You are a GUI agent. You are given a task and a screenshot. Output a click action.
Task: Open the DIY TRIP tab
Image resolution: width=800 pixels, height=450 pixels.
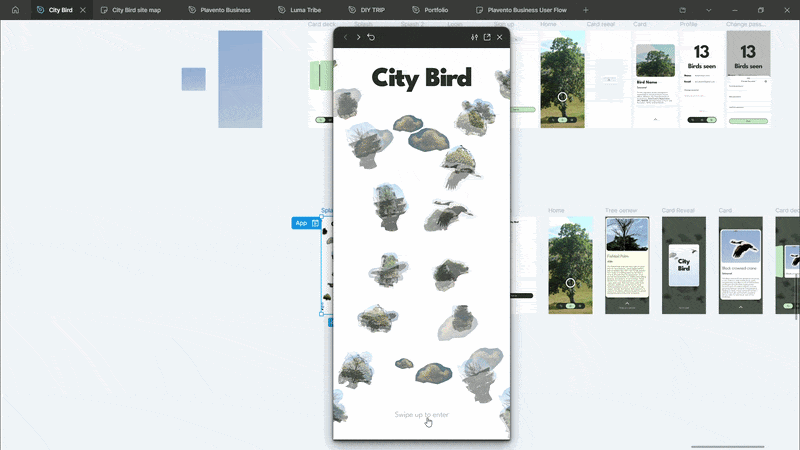367,10
